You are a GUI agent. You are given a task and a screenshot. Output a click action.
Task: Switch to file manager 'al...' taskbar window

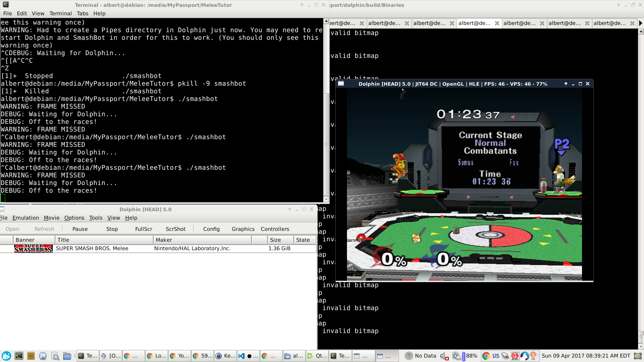coord(294,356)
